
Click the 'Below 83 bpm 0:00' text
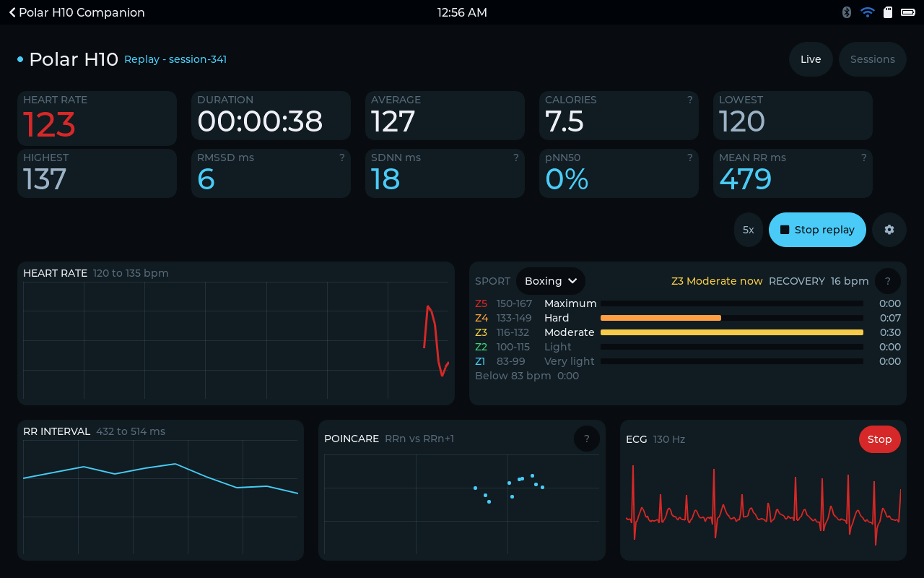click(527, 376)
